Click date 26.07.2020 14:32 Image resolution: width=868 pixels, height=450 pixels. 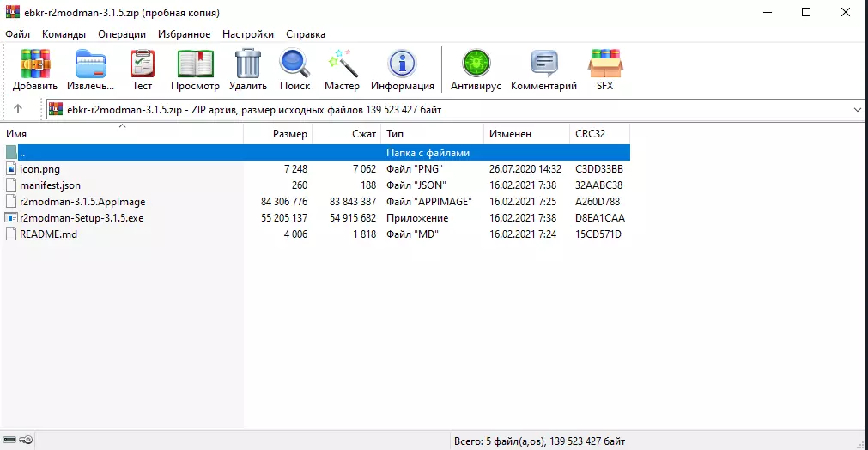click(525, 169)
